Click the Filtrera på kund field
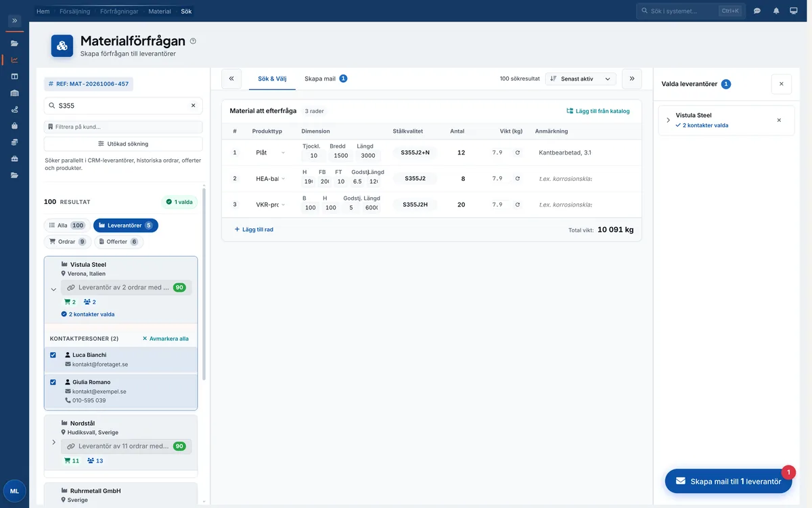Viewport: 812px width, 508px height. point(123,127)
